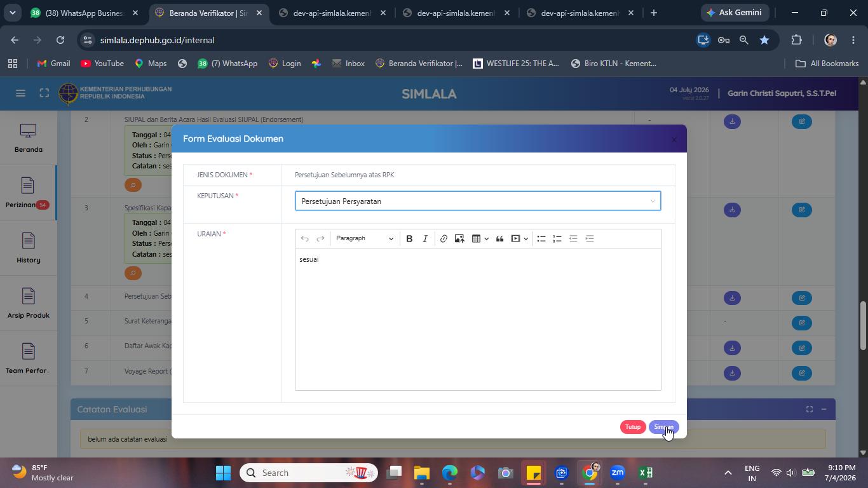The image size is (868, 488).
Task: Open History in the sidebar
Action: tap(29, 249)
